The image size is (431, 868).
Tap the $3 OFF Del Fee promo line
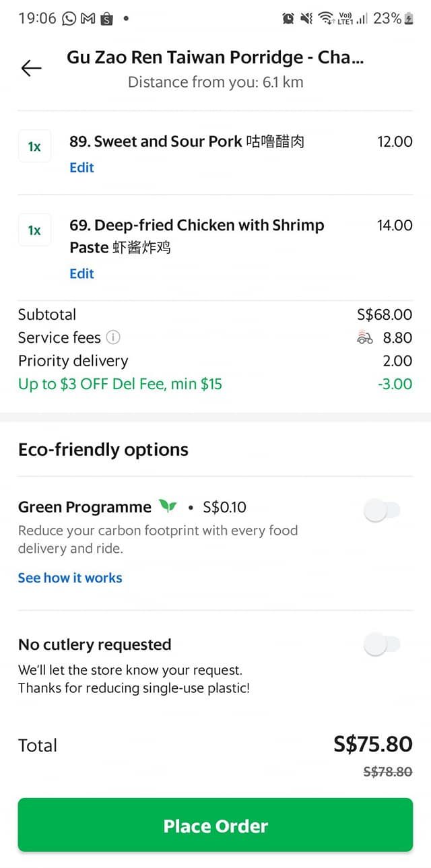(x=120, y=385)
